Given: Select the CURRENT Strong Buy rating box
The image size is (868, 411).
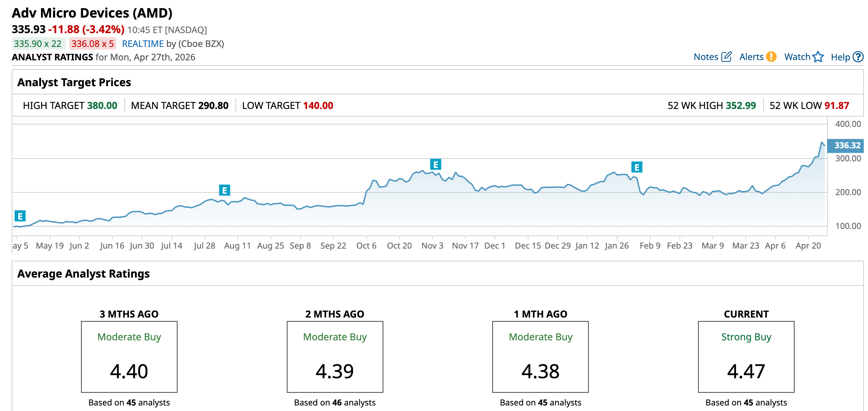Looking at the screenshot, I should point(746,357).
